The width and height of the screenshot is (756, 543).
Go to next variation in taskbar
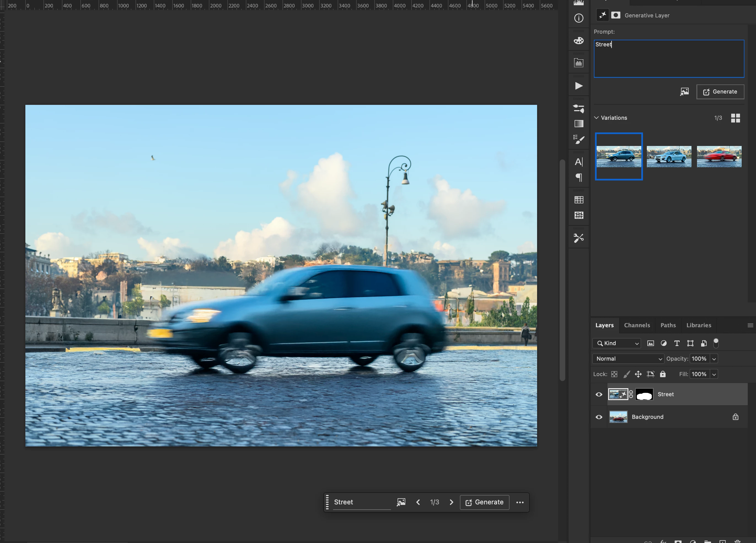point(451,502)
